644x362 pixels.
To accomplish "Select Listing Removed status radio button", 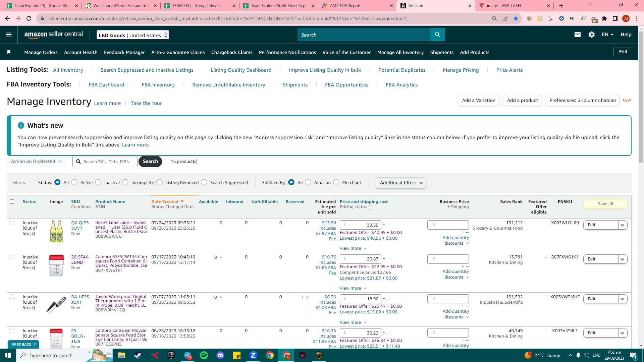I will 160,182.
